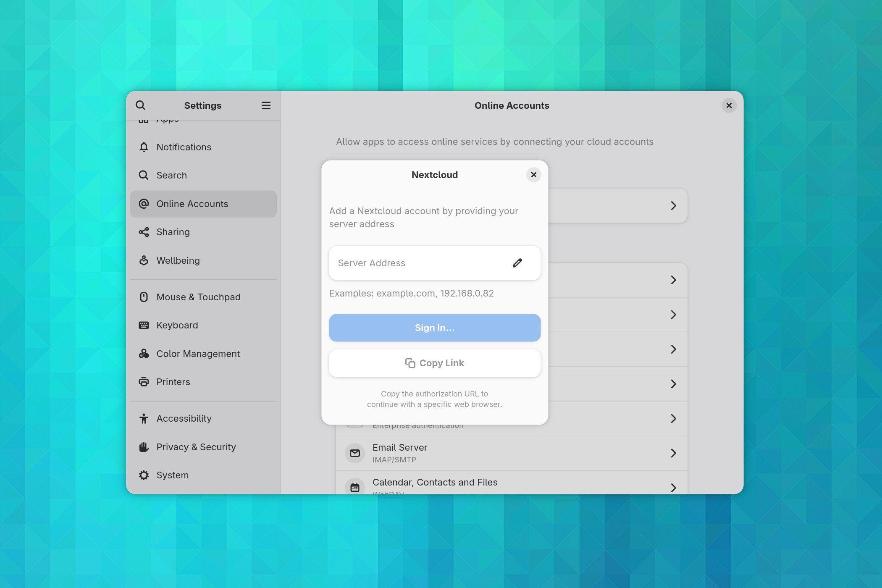Click the Search magnifier icon in sidebar list
Viewport: 882px width, 588px height.
click(144, 175)
